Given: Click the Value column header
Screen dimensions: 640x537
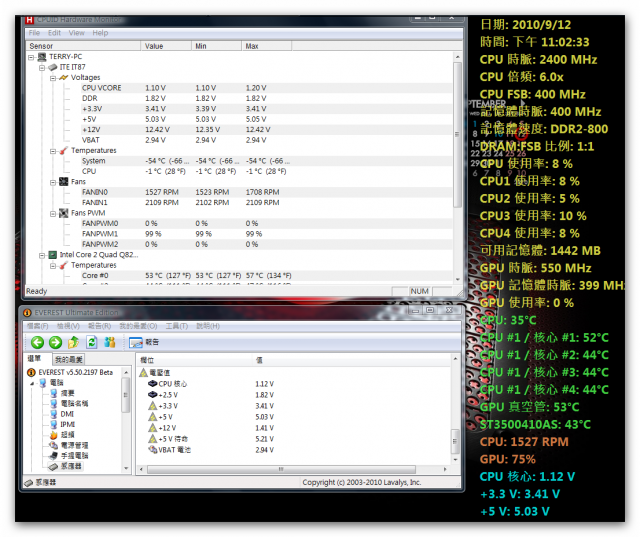Looking at the screenshot, I should 154,46.
